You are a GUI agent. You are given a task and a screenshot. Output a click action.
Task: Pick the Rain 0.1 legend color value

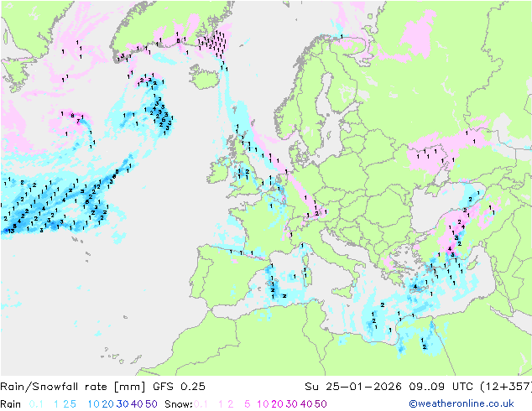36,404
